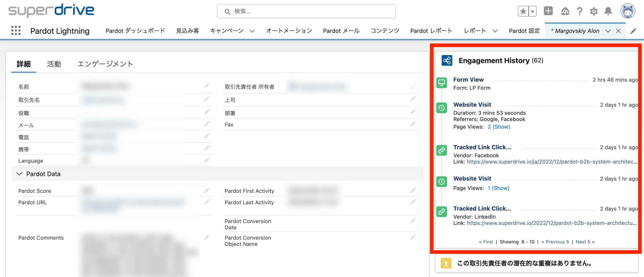644x277 pixels.
Task: Edit the 上司 field pencil icon
Action: [x=413, y=99]
